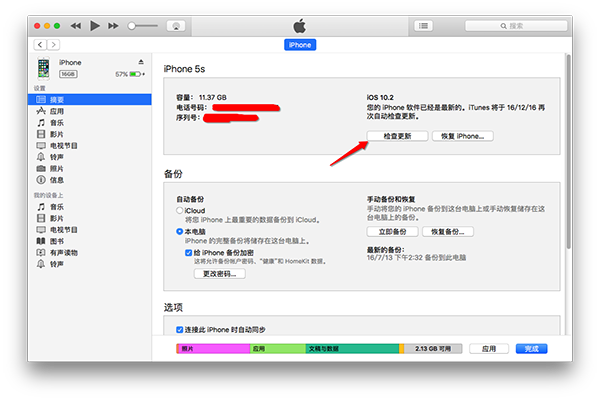Toggle 连接此 iPhone 时自动同步 checkbox
This screenshot has height=400, width=600.
[x=179, y=330]
